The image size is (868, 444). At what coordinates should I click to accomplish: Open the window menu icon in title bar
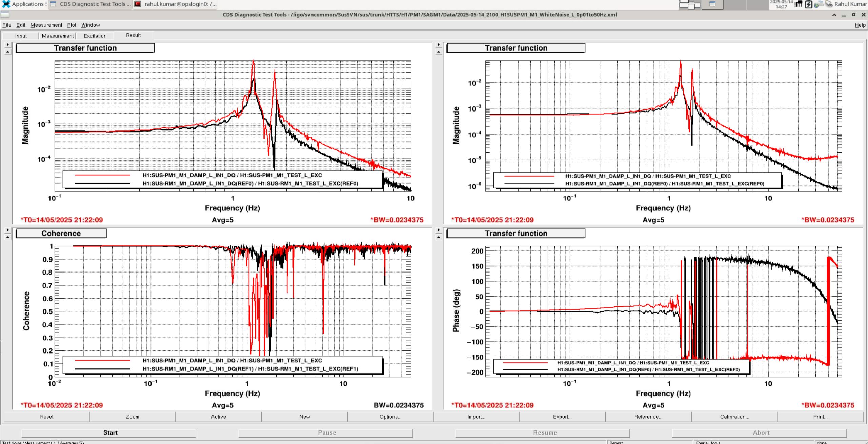[5, 15]
